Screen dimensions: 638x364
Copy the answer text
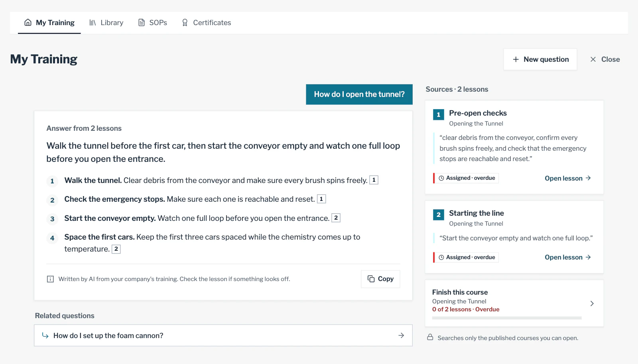point(380,279)
